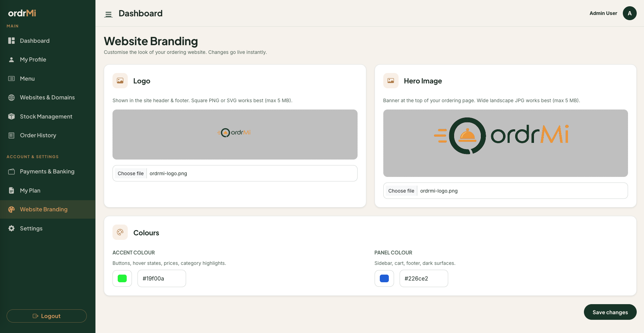Click the Payments & Banking wallet icon
This screenshot has width=644, height=333.
click(x=11, y=171)
